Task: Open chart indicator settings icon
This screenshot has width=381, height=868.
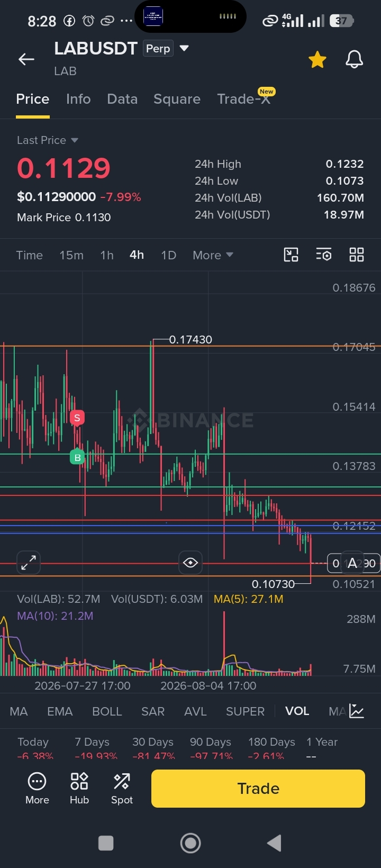Action: point(324,255)
